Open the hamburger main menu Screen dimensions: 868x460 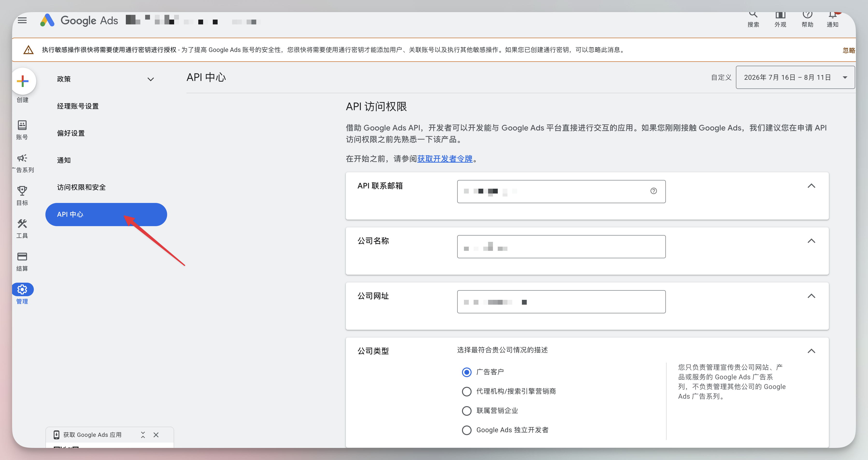22,20
